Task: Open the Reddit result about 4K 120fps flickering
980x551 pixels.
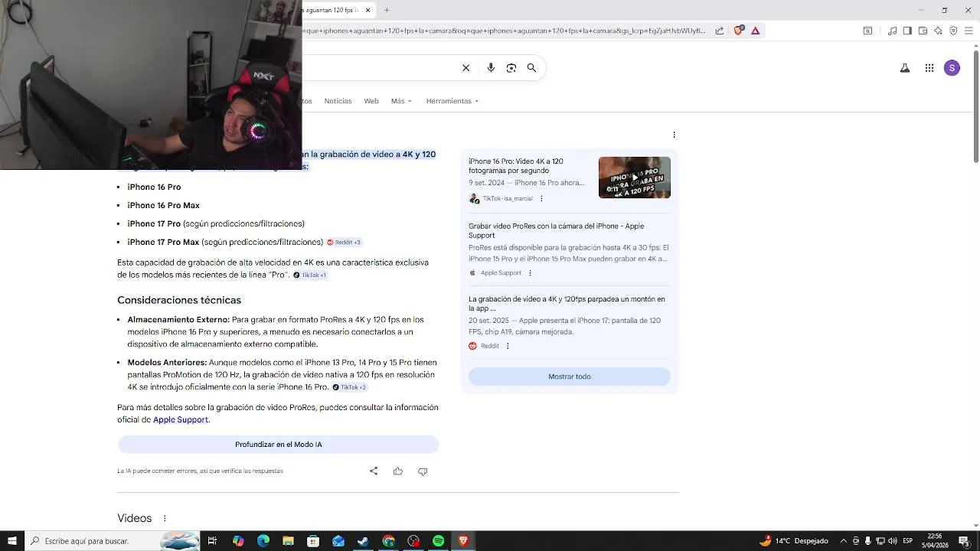Action: (x=567, y=304)
